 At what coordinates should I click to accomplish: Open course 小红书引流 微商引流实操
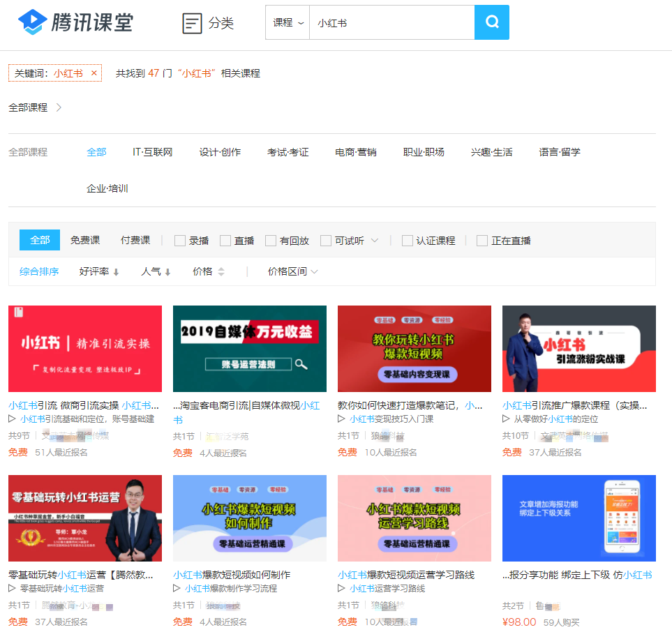84,405
